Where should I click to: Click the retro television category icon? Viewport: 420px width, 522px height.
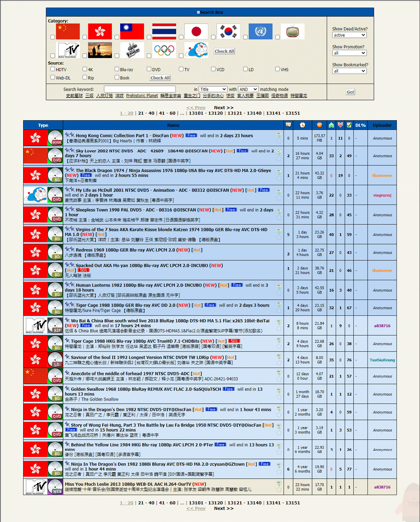tap(293, 31)
